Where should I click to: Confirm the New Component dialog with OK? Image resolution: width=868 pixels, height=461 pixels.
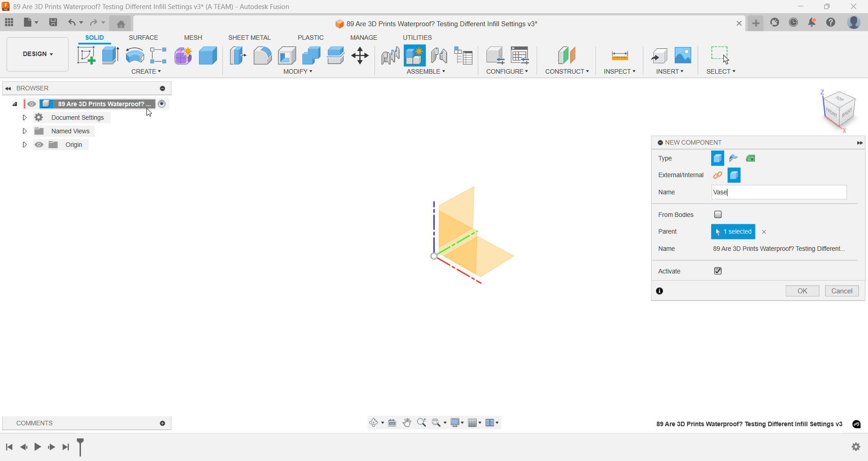click(x=802, y=291)
